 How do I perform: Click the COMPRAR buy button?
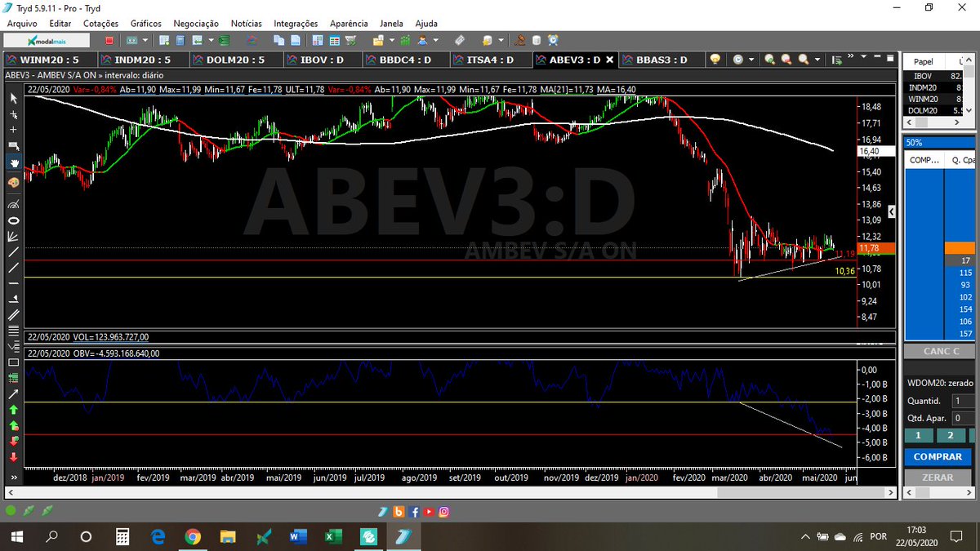(938, 456)
